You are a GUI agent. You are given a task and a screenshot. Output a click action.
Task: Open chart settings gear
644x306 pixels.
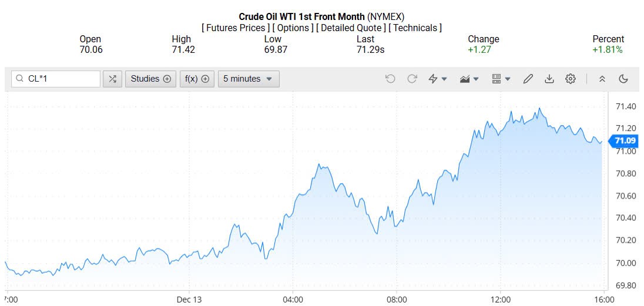pos(571,79)
